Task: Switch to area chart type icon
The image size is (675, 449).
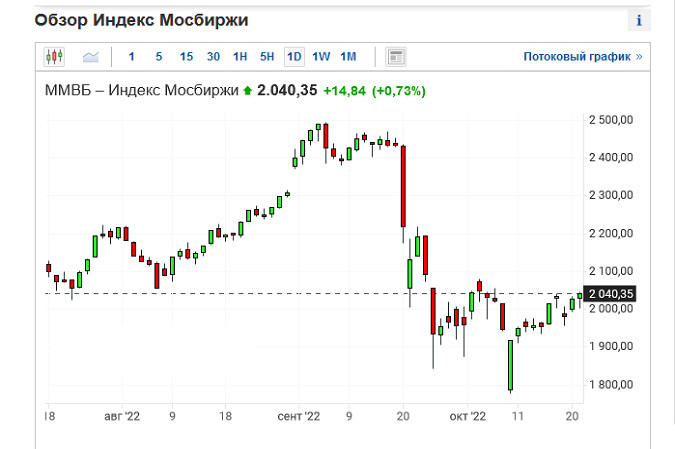Action: point(91,57)
